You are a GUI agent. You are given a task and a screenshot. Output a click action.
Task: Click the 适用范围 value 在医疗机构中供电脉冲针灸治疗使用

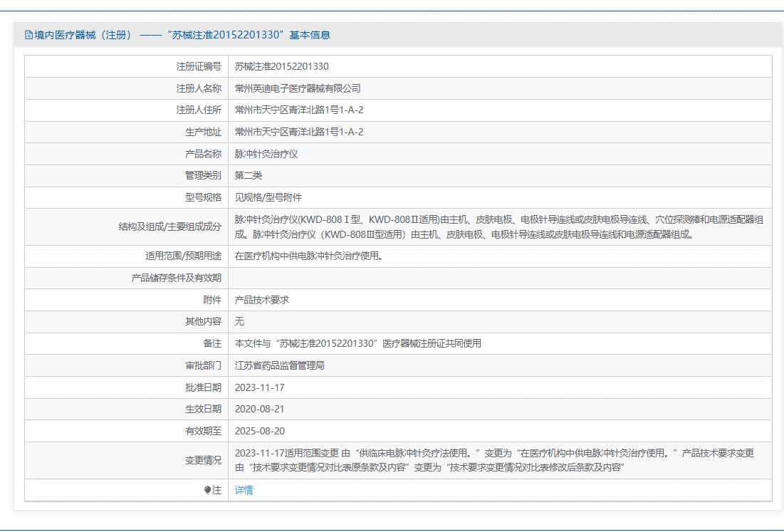coord(309,256)
